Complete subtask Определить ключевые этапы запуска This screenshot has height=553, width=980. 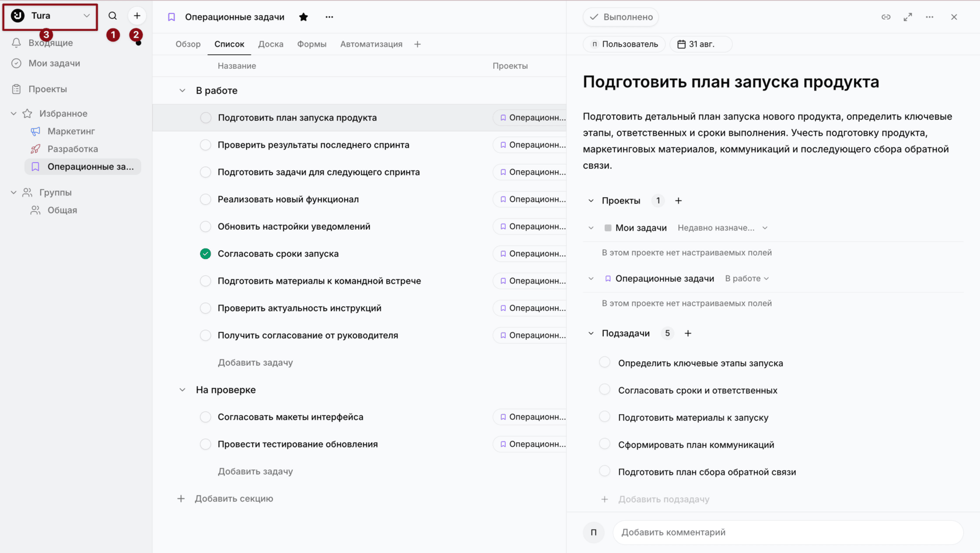coord(605,362)
